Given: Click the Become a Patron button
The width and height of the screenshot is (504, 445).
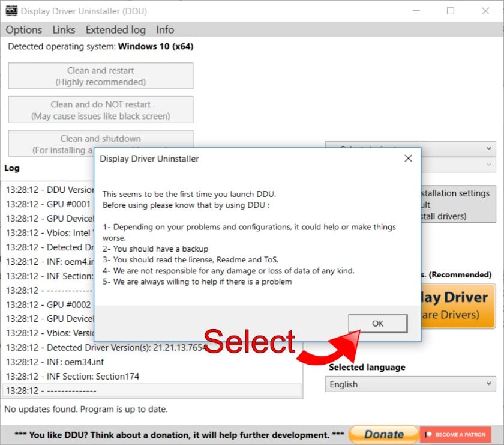Looking at the screenshot, I should coord(455,434).
